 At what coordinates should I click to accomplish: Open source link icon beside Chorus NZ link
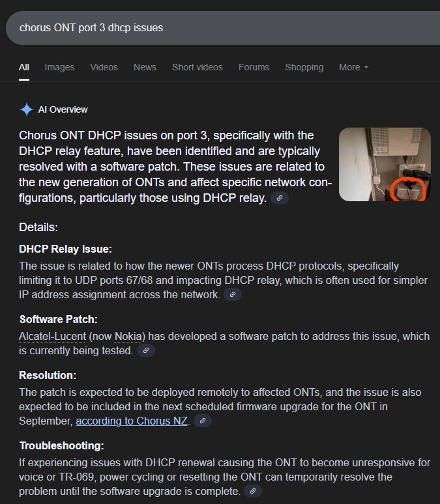point(203,421)
